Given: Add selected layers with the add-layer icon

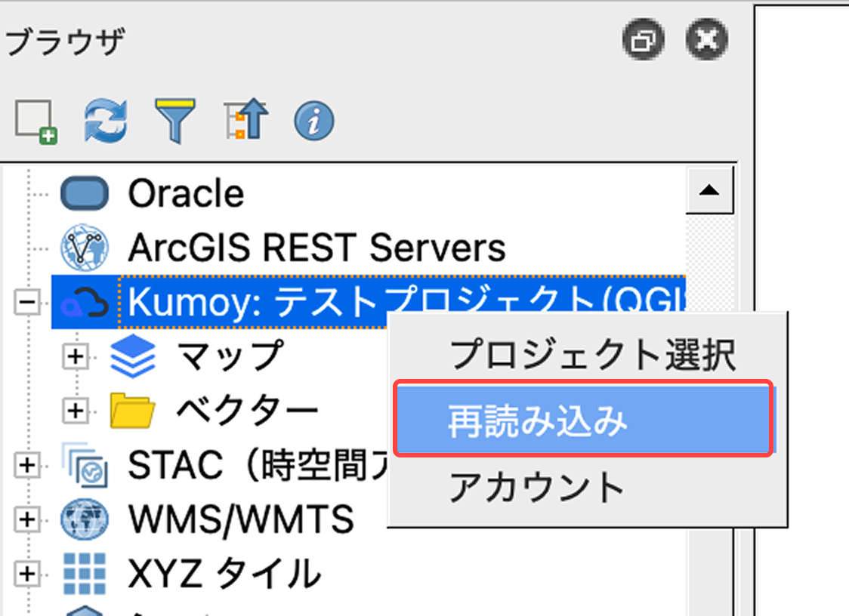Looking at the screenshot, I should point(36,119).
